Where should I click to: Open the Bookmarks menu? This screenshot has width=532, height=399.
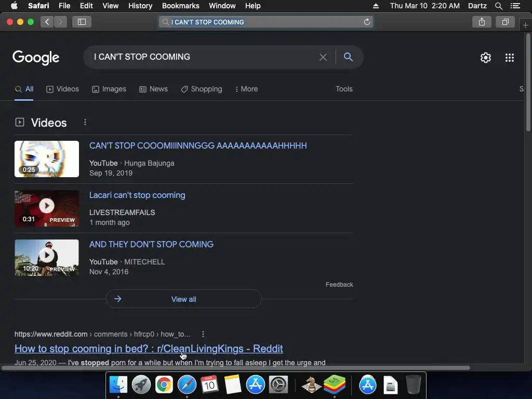point(180,6)
